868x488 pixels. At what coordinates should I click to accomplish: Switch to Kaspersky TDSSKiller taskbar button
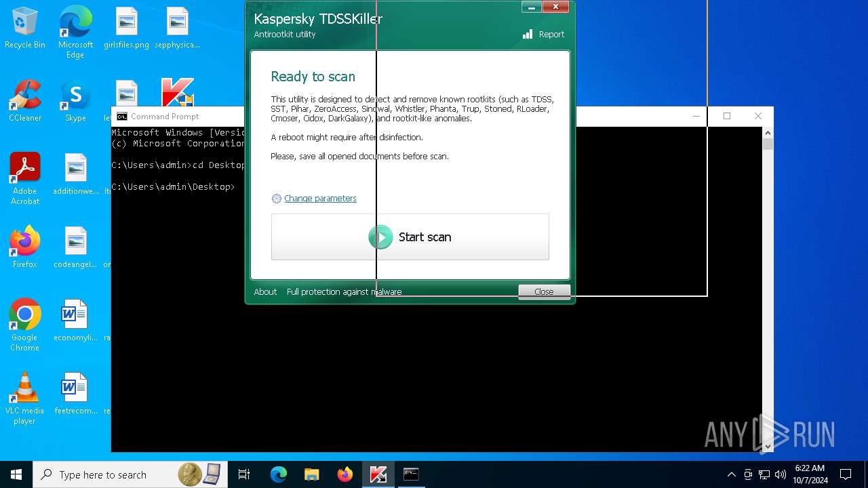[378, 474]
